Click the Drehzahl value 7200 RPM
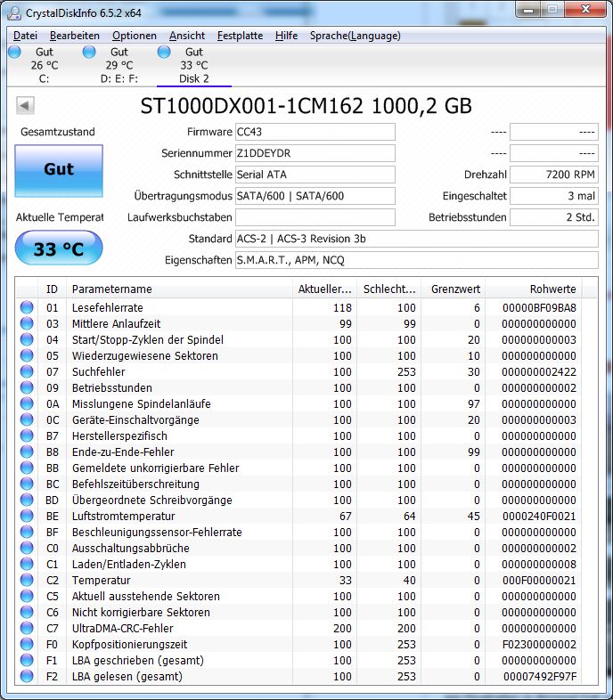The height and width of the screenshot is (700, 613). click(554, 175)
